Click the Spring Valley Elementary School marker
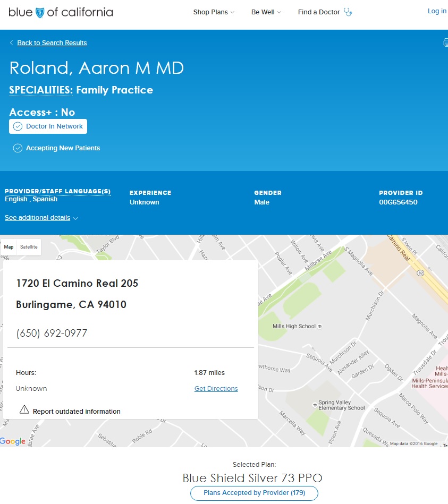The height and width of the screenshot is (504, 448). pos(315,405)
